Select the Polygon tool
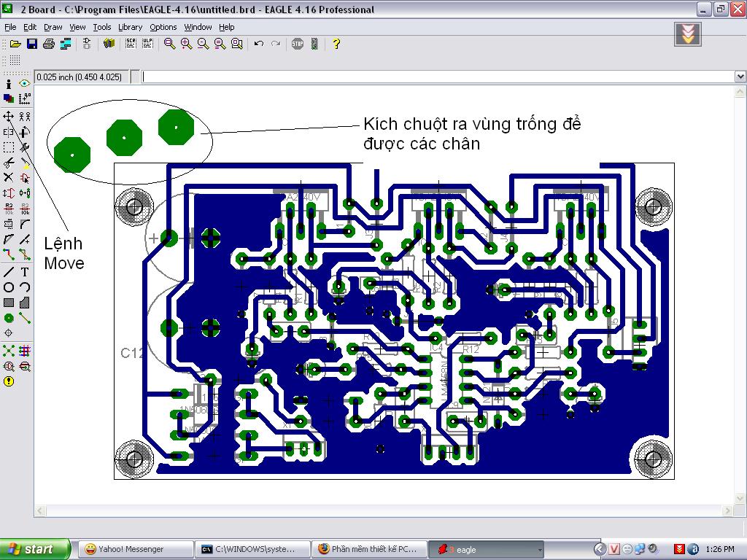747x560 pixels. (24, 303)
